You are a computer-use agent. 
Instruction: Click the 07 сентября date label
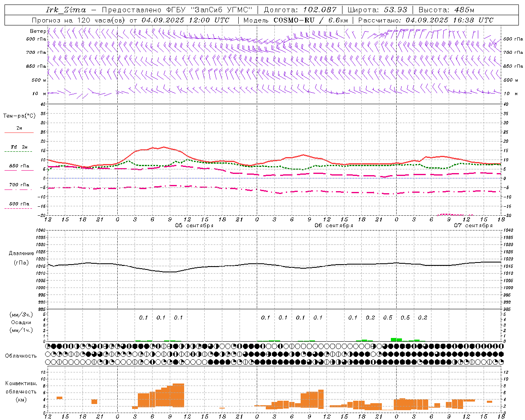[x=473, y=226]
